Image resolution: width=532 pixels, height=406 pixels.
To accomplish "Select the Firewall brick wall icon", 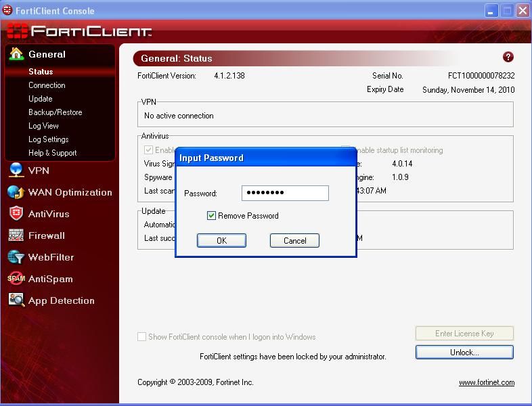I will coord(16,235).
